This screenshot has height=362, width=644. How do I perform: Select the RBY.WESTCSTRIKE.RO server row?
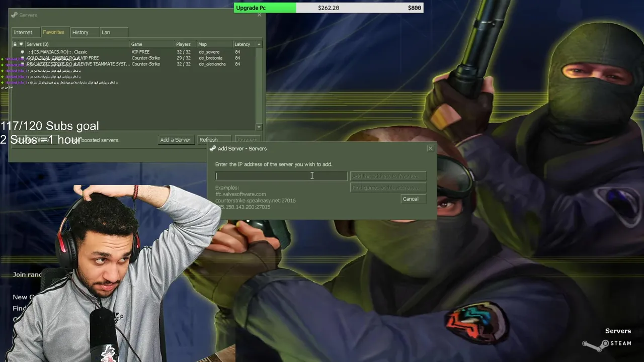[134, 64]
